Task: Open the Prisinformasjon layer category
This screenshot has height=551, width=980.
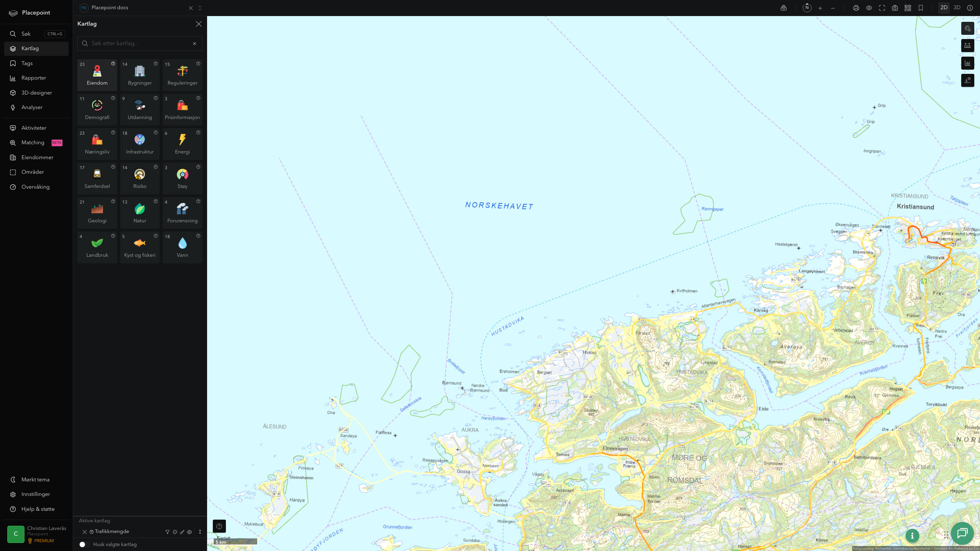Action: pos(182,109)
